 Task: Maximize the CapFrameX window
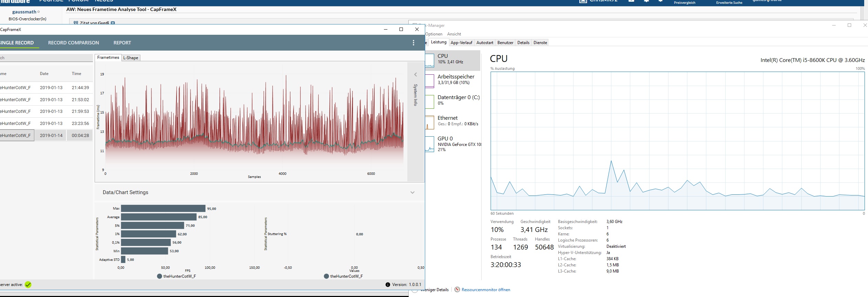coord(401,29)
